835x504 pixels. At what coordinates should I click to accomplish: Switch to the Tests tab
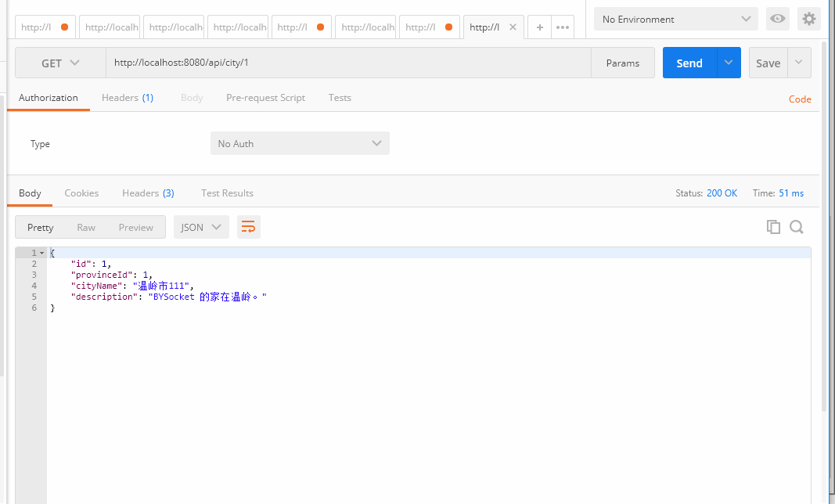coord(340,98)
